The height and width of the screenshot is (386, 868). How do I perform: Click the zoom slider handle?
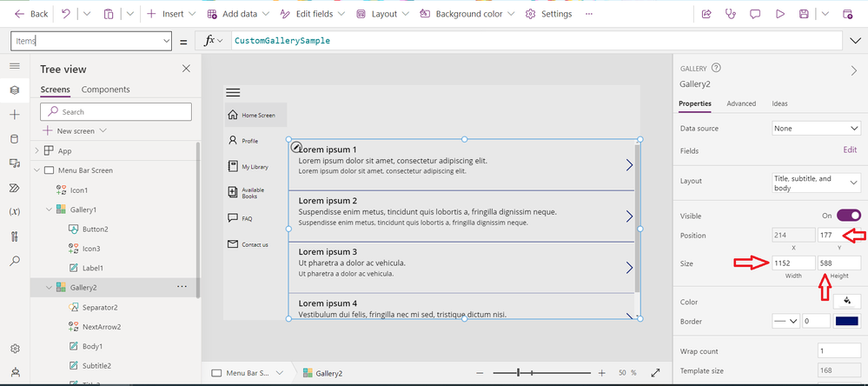(x=518, y=373)
